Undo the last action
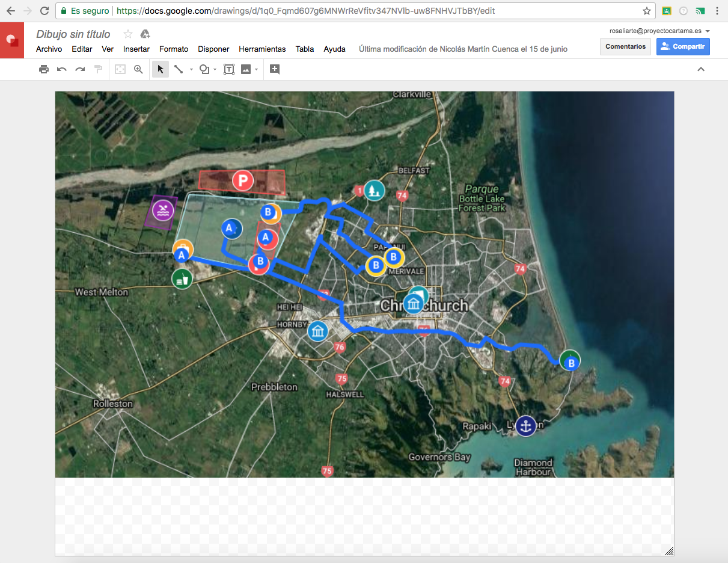This screenshot has height=563, width=728. [x=62, y=69]
